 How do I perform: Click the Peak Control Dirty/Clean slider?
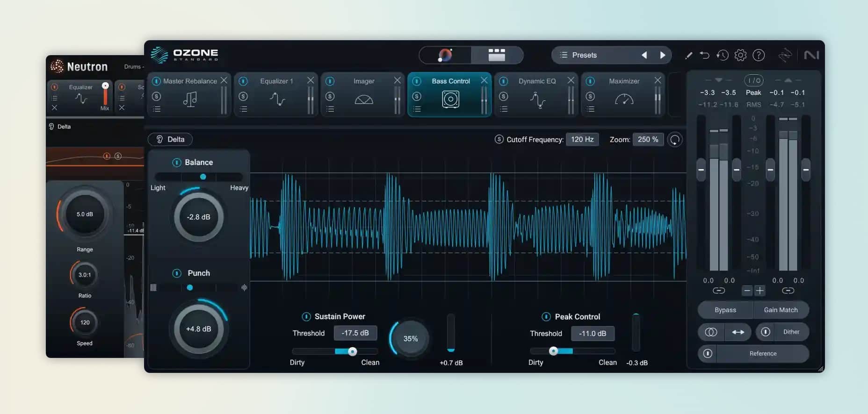pos(572,351)
